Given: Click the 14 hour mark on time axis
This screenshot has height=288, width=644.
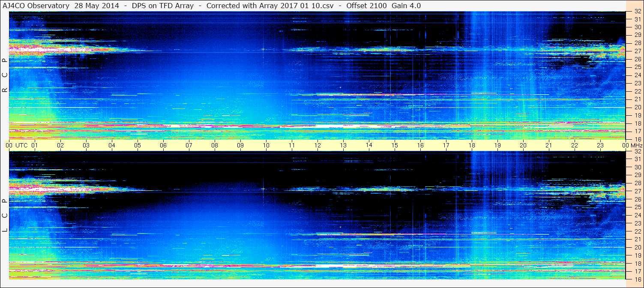Looking at the screenshot, I should tap(369, 145).
